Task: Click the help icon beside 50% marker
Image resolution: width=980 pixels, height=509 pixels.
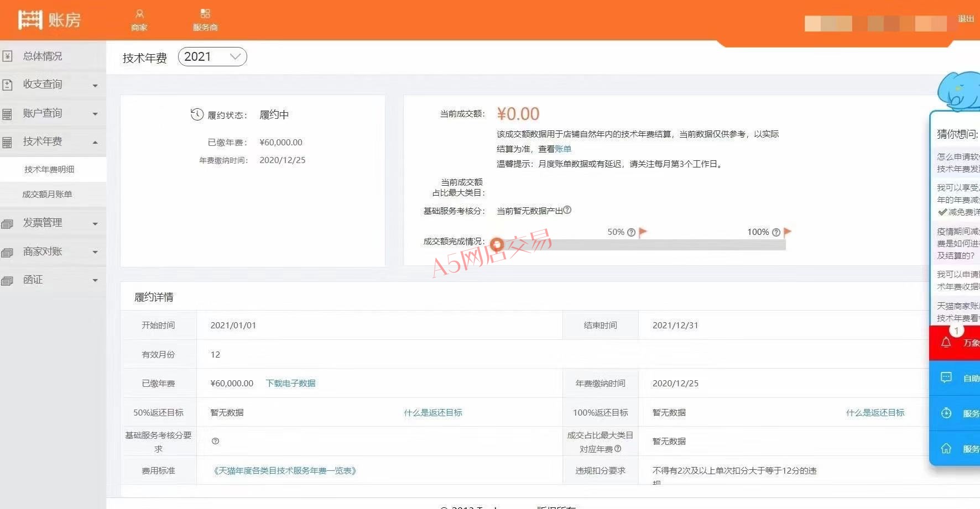Action: click(631, 233)
